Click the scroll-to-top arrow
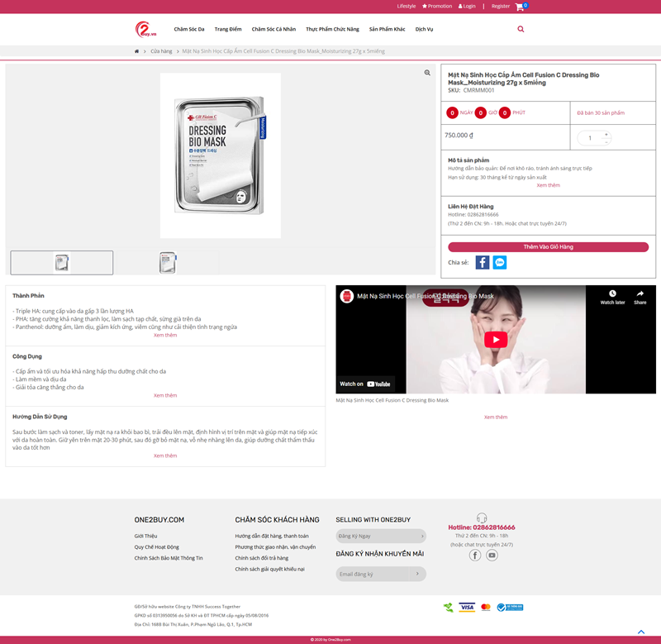661x644 pixels. coord(641,632)
